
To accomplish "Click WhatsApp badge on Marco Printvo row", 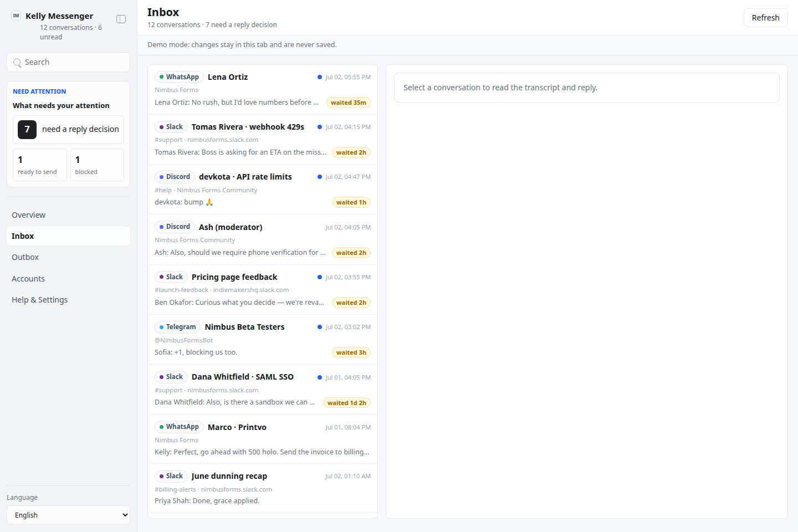I will pos(179,427).
